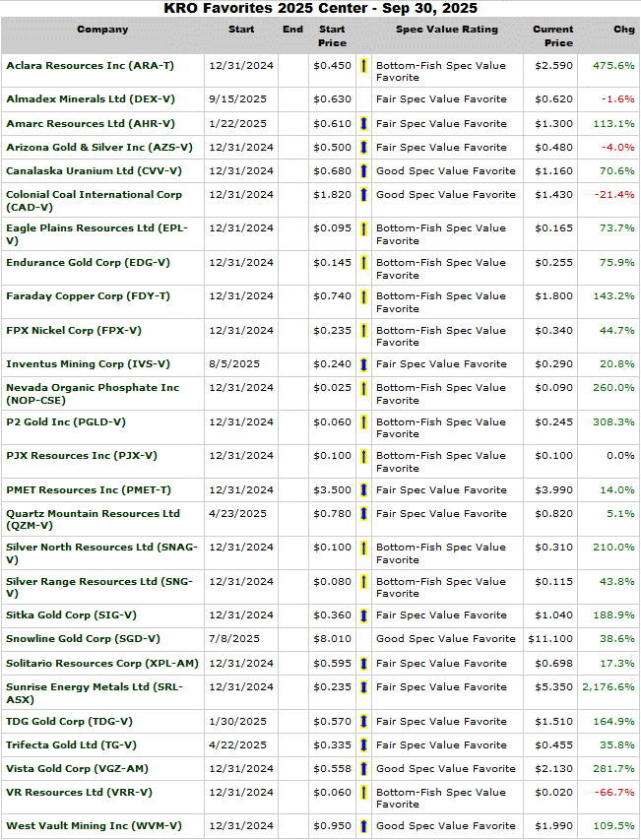Click the arrow icon in the Silver North row
Viewport: 641px width, 840px height.
[363, 548]
